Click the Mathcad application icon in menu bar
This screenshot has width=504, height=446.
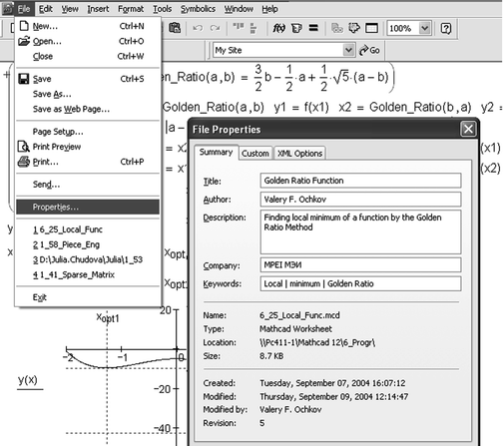click(7, 8)
